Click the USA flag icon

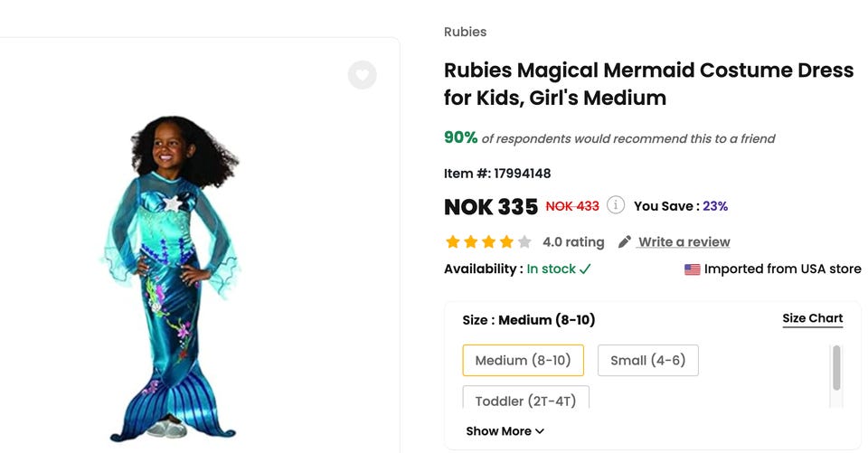tap(693, 269)
